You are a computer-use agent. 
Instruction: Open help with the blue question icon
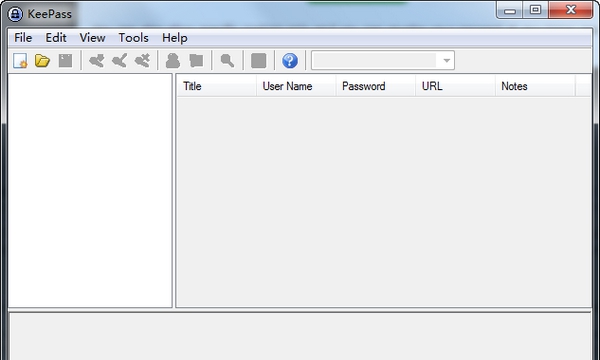click(x=290, y=60)
